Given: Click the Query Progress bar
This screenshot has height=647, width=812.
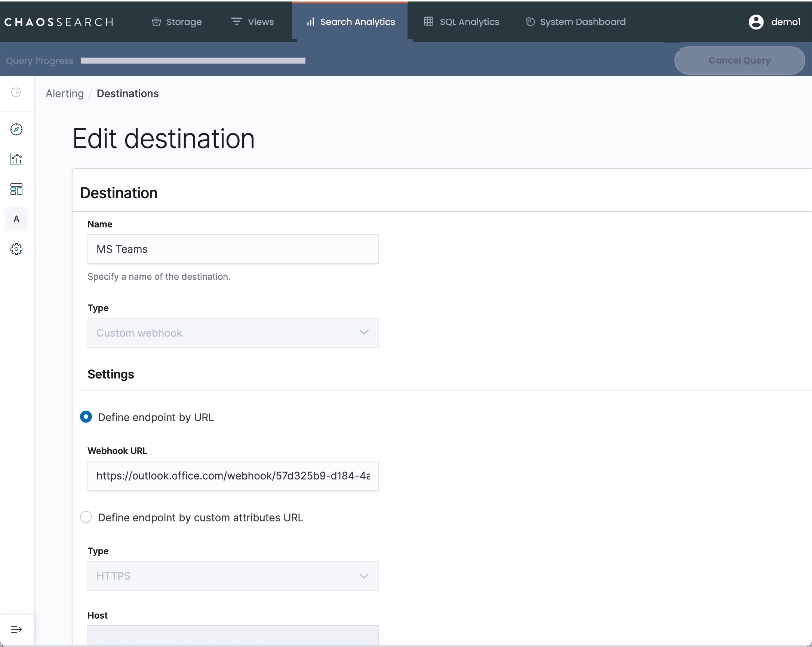Looking at the screenshot, I should (x=193, y=61).
